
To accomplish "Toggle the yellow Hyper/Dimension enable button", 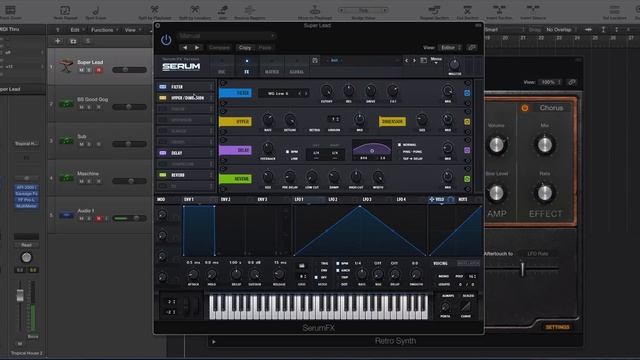I will pyautogui.click(x=467, y=122).
